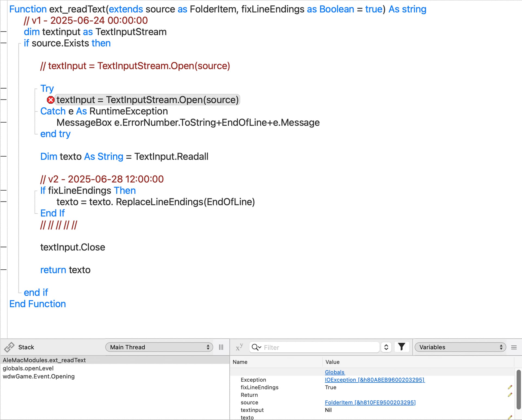Open the hamburger options menu beside Variables
This screenshot has height=420, width=522.
tap(514, 347)
